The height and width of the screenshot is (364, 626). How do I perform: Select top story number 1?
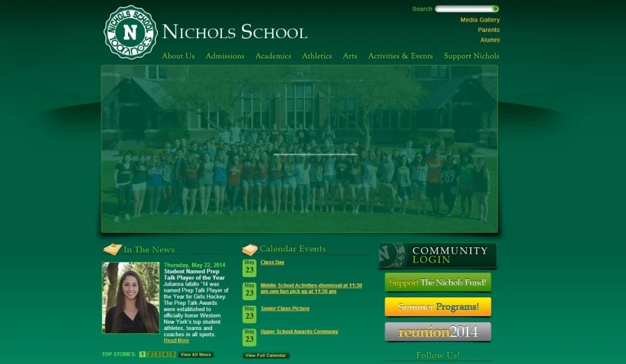[143, 354]
